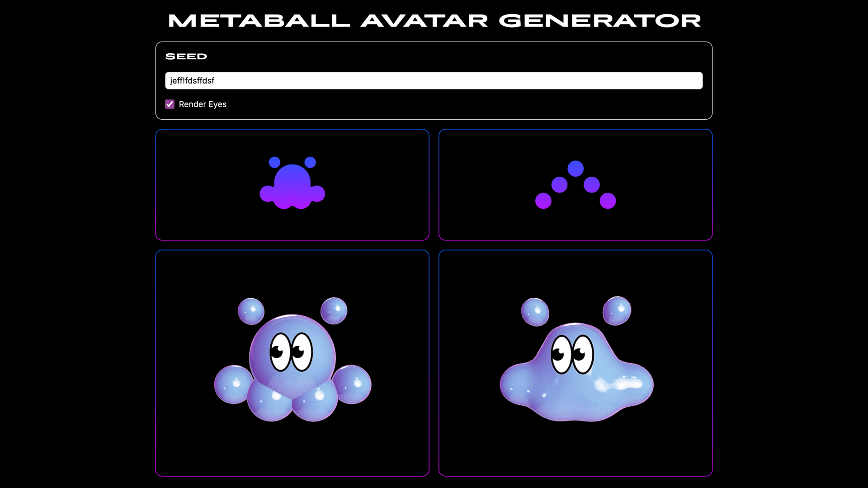This screenshot has width=868, height=488.
Task: Click the SEED section label
Action: pyautogui.click(x=186, y=56)
